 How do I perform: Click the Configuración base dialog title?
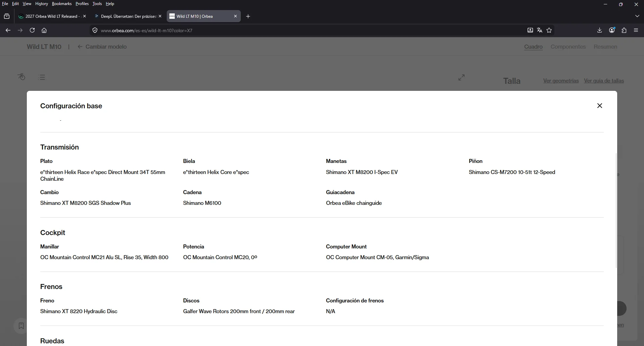point(71,106)
